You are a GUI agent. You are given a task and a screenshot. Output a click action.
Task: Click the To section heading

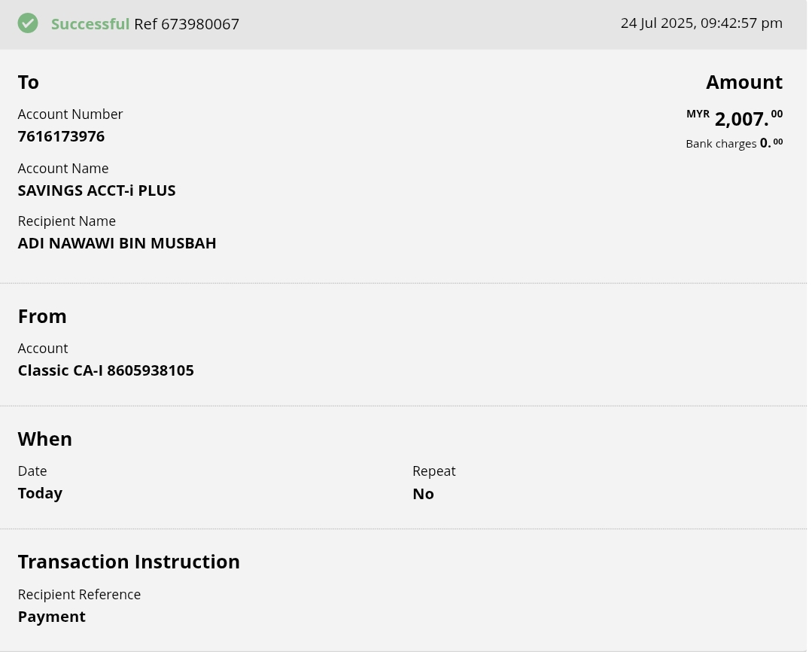pos(29,82)
